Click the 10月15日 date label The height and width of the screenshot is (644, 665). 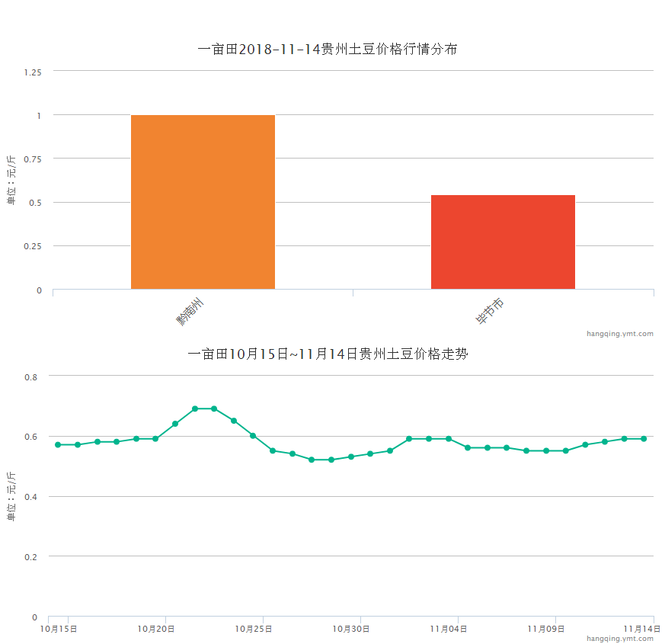coord(59,629)
